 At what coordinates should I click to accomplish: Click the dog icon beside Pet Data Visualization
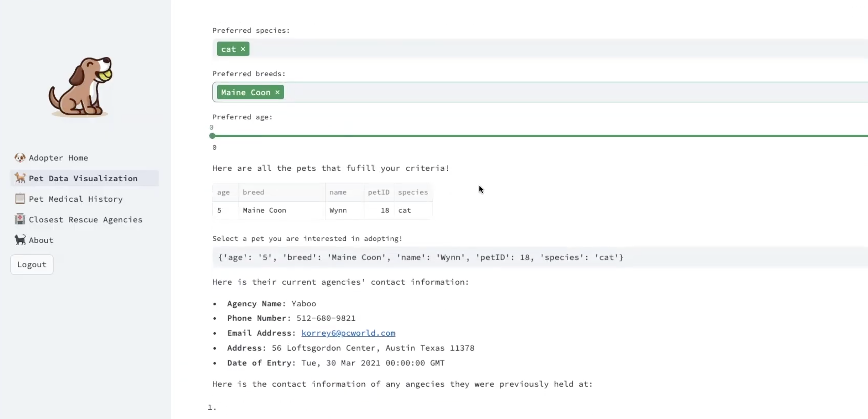tap(20, 178)
